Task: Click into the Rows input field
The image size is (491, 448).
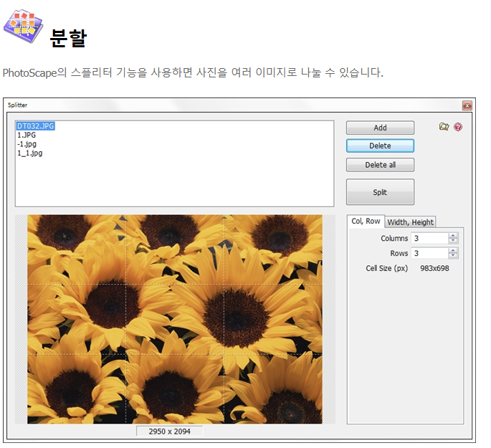Action: coord(430,253)
